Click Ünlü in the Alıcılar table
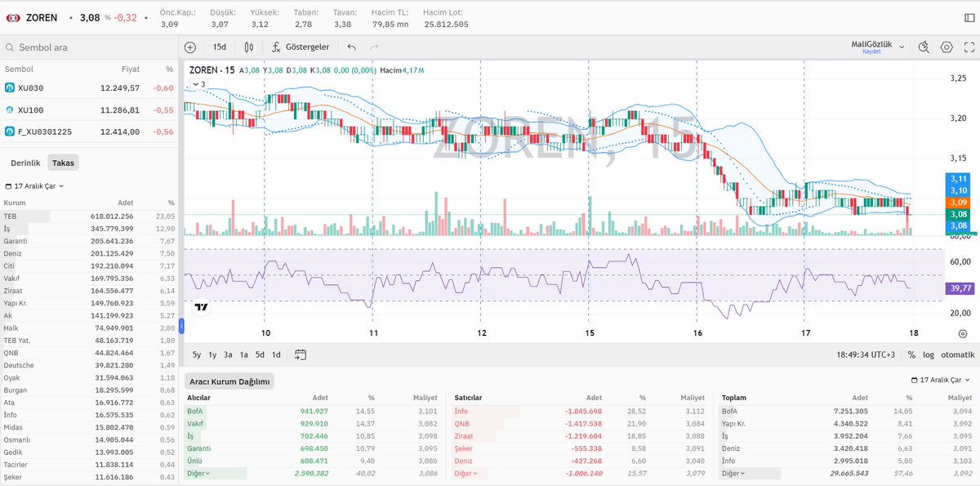The image size is (980, 486). (194, 461)
